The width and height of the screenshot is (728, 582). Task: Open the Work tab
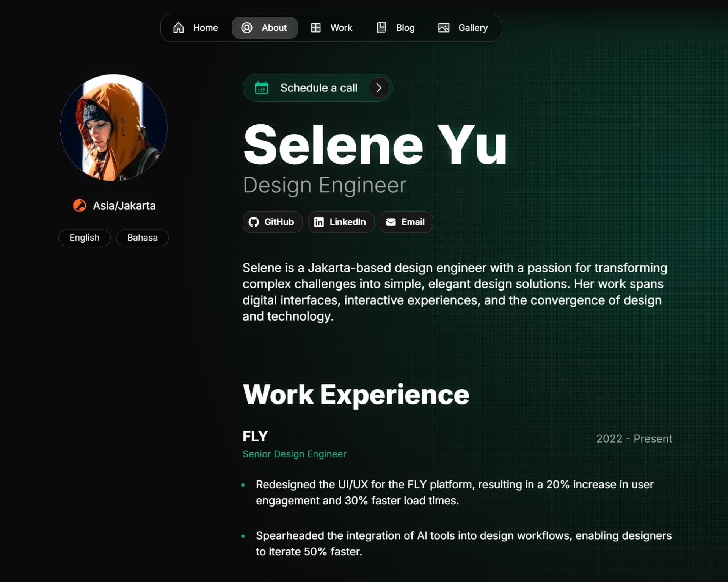(332, 28)
